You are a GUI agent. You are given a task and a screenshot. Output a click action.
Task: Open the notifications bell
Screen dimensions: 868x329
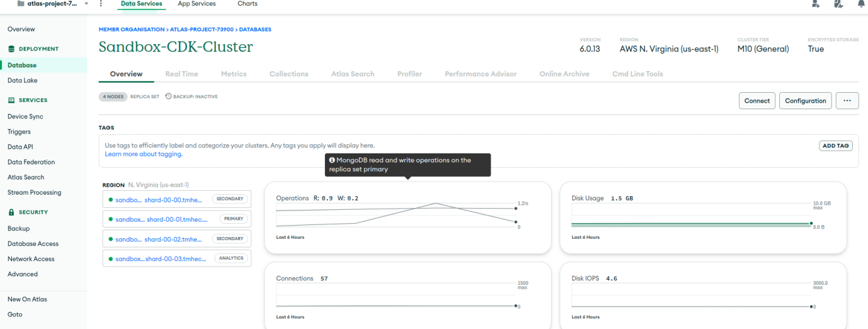861,4
